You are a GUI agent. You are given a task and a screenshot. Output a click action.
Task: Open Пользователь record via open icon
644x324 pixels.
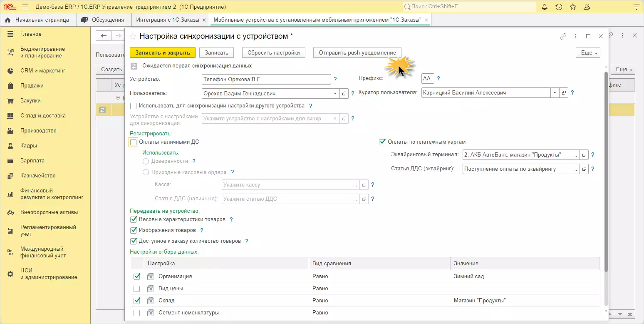344,93
